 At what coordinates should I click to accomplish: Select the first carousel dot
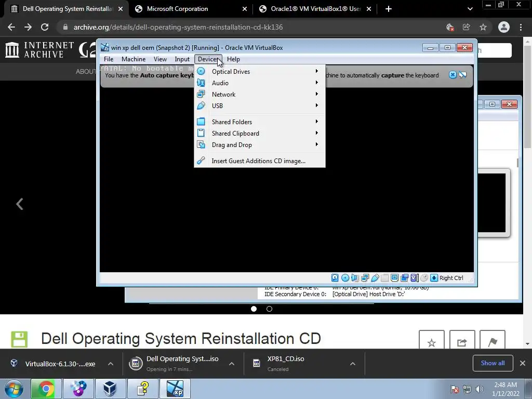tap(254, 309)
